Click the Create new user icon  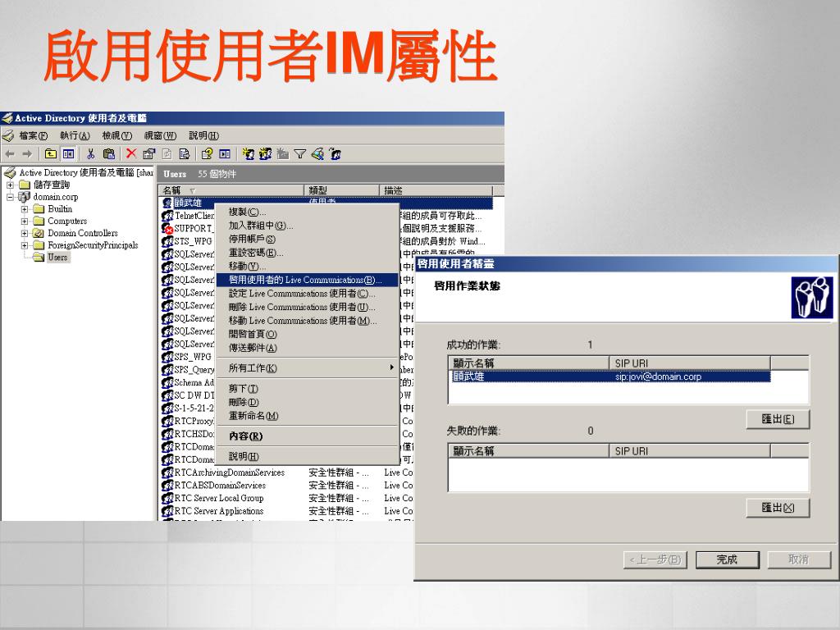[x=248, y=154]
